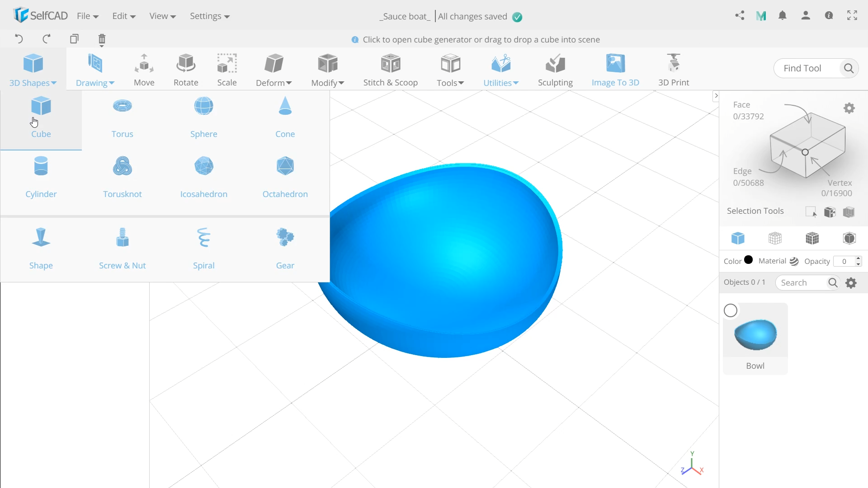Toggle solid plus wireframe view mode

812,238
